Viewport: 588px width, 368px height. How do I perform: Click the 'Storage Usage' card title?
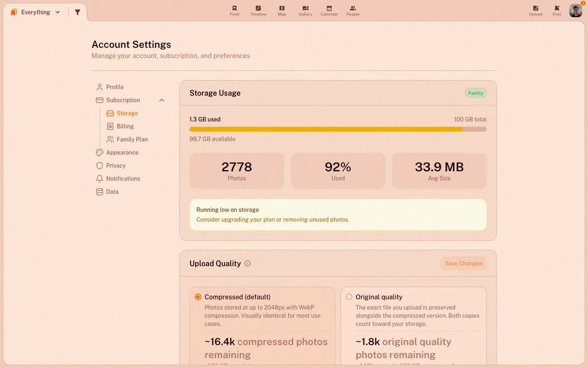click(215, 93)
